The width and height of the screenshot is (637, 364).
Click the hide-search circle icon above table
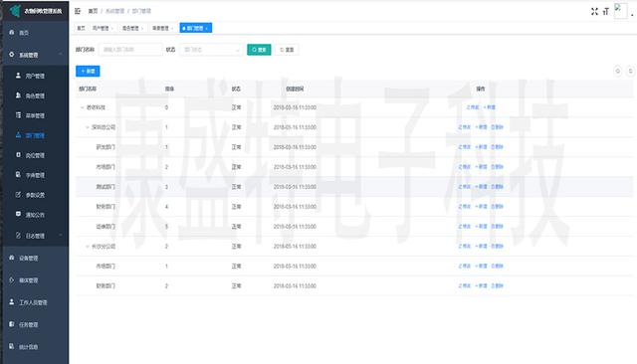pyautogui.click(x=617, y=71)
